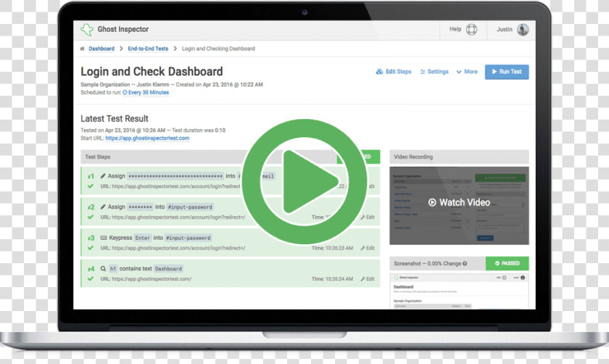Open test Settings link
Viewport: 609px width, 364px height.
(x=434, y=72)
